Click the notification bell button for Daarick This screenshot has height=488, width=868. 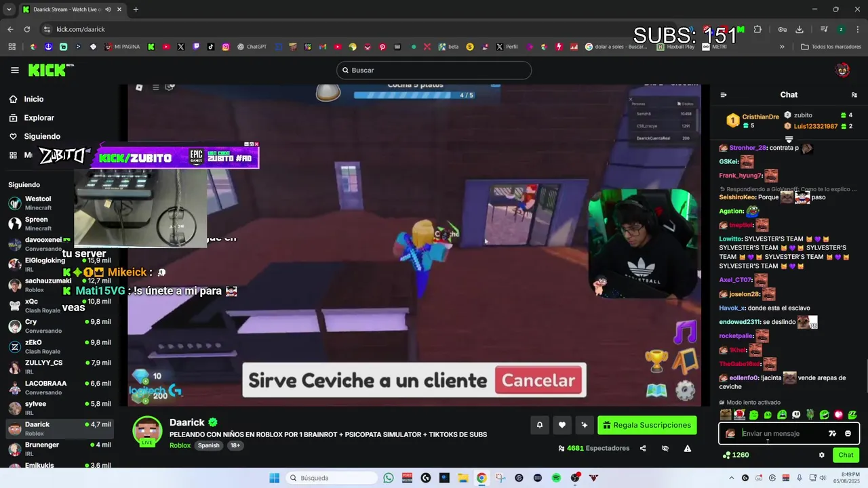(540, 425)
